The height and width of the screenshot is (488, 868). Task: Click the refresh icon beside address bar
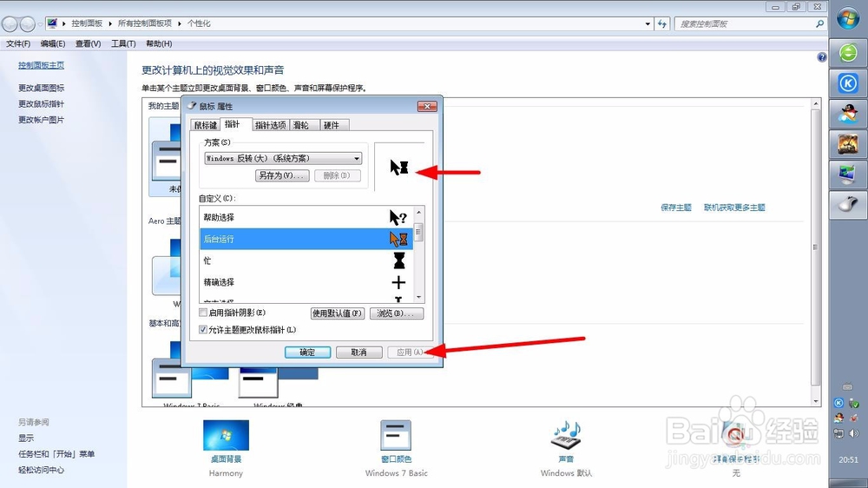662,23
